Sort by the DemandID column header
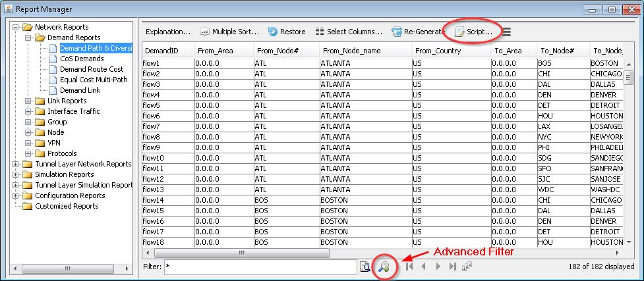This screenshot has width=644, height=281. click(x=168, y=51)
